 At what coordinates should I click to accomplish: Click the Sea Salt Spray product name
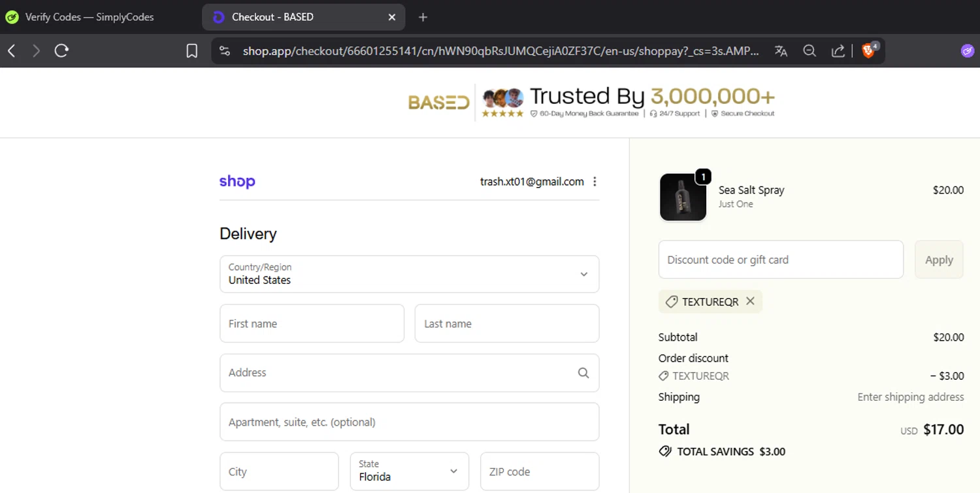[751, 190]
